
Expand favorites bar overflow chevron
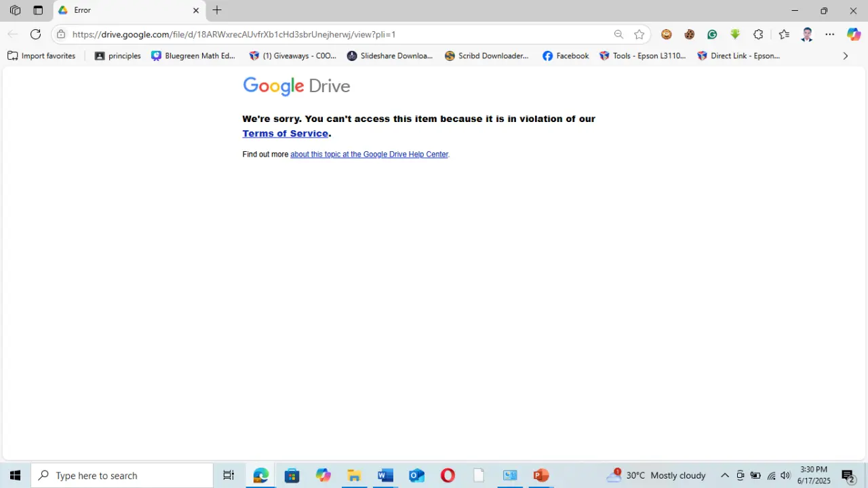click(x=845, y=56)
